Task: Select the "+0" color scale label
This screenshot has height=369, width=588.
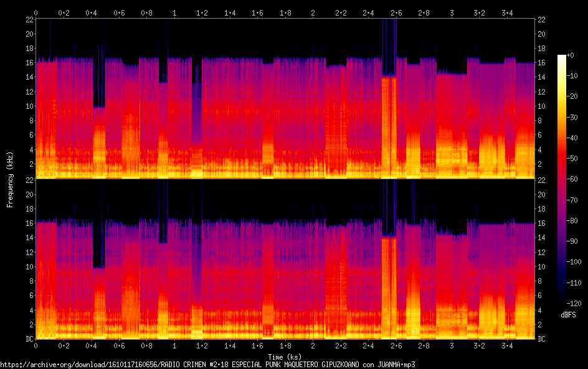Action: click(570, 55)
